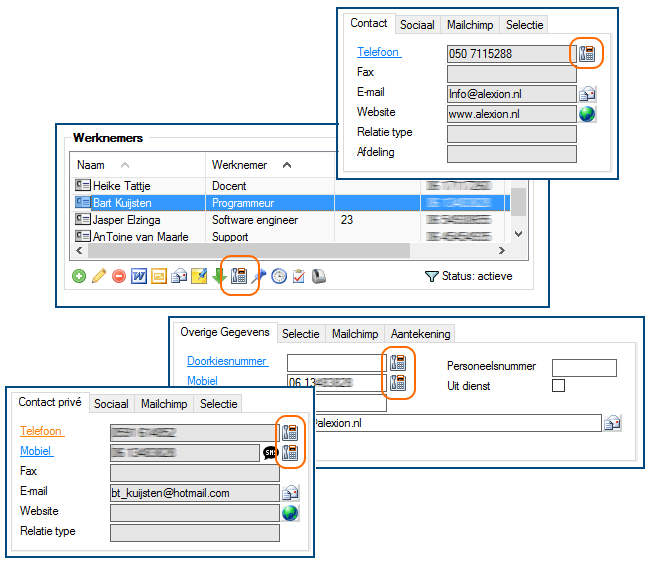The width and height of the screenshot is (651, 564).
Task: Open globe icon next to www.alexion.nl
Action: (587, 114)
